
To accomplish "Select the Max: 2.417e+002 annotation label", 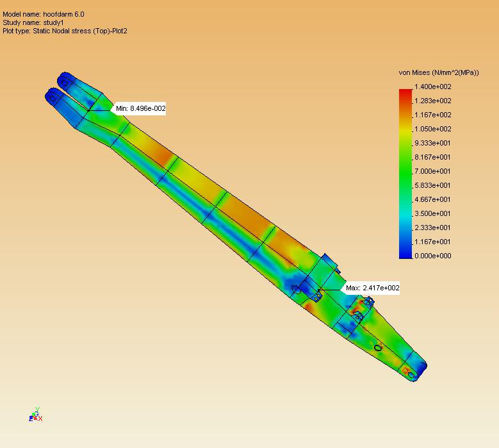I will point(372,288).
